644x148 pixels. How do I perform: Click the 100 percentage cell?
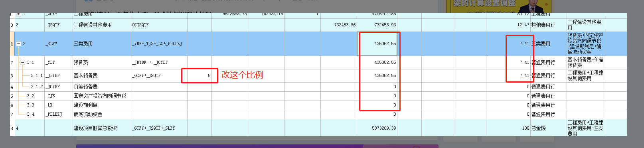point(508,128)
